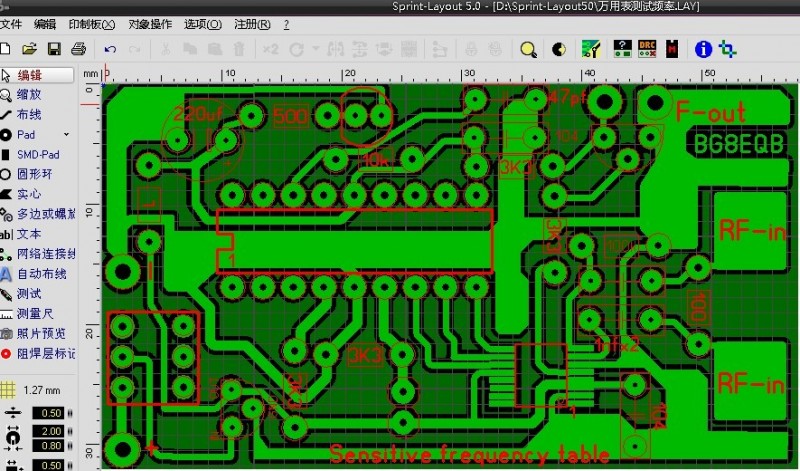Click the Open file folder icon
The width and height of the screenshot is (800, 471).
coord(30,48)
